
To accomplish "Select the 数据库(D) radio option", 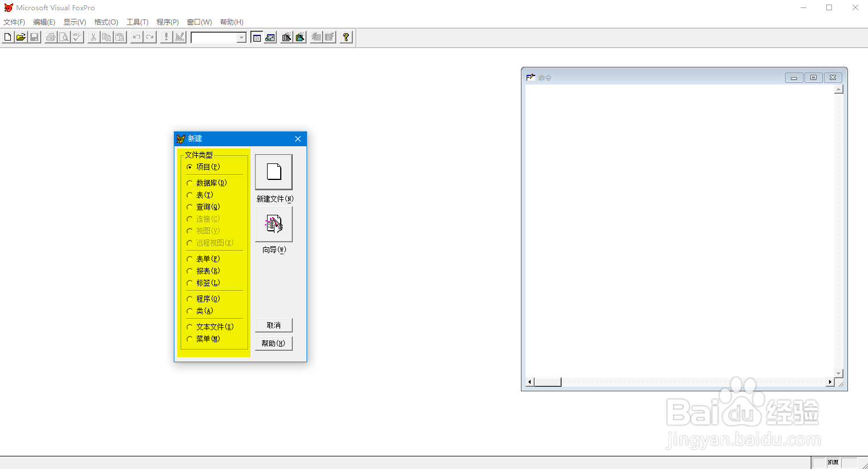I will click(x=207, y=183).
